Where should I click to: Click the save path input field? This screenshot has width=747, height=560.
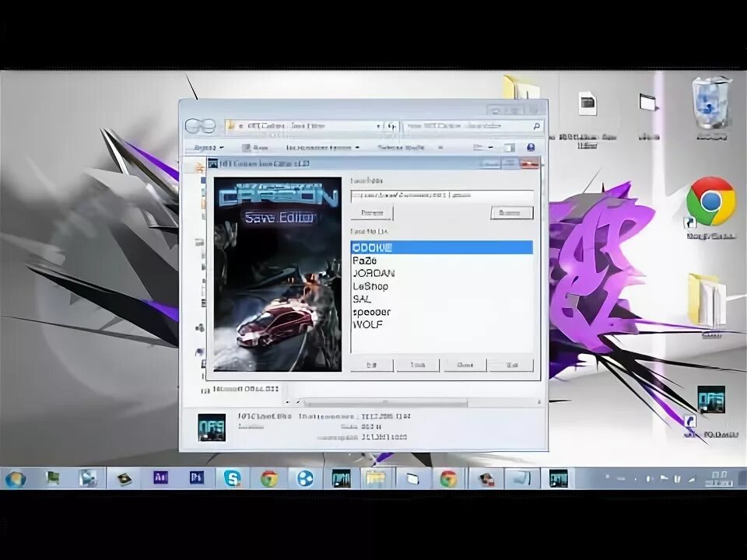click(442, 195)
